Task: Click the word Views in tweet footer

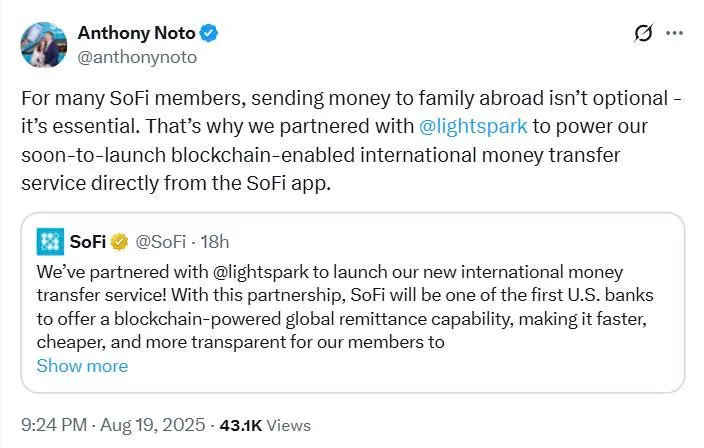Action: point(289,426)
